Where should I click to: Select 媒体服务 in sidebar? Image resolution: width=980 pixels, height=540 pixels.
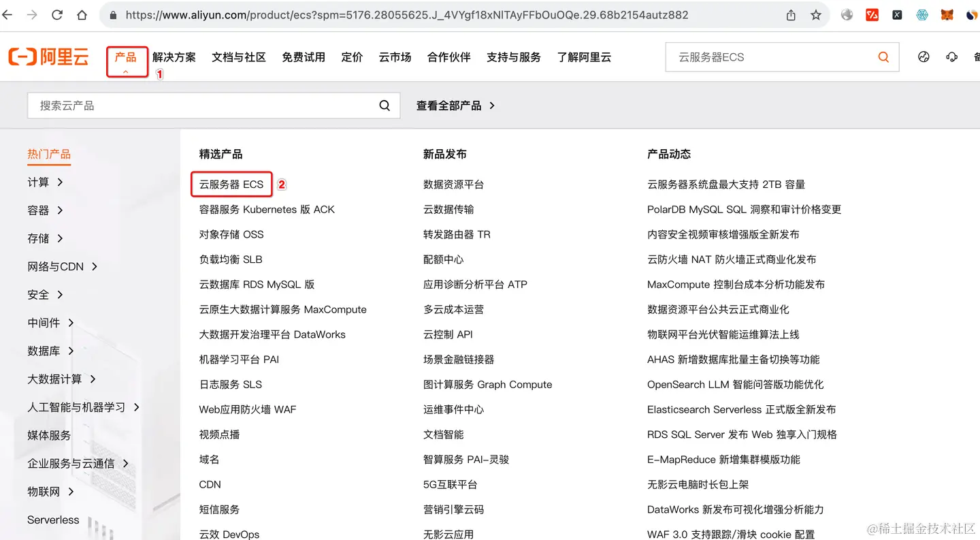click(49, 435)
